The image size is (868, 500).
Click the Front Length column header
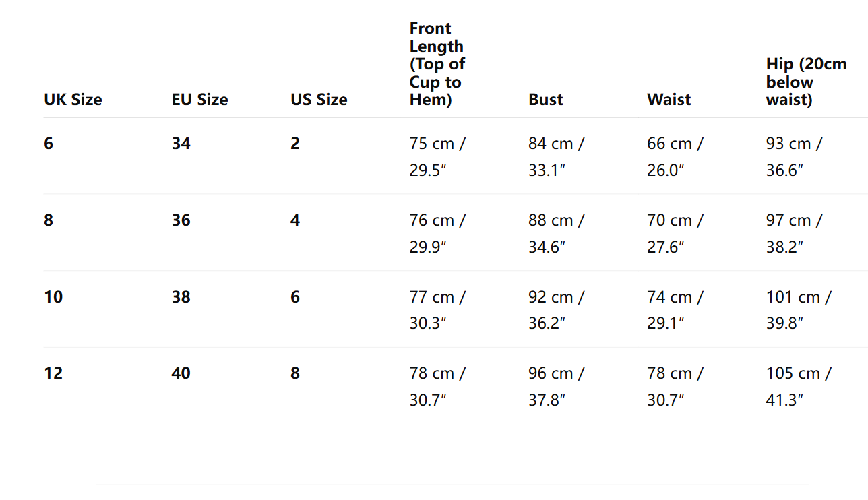(x=437, y=64)
